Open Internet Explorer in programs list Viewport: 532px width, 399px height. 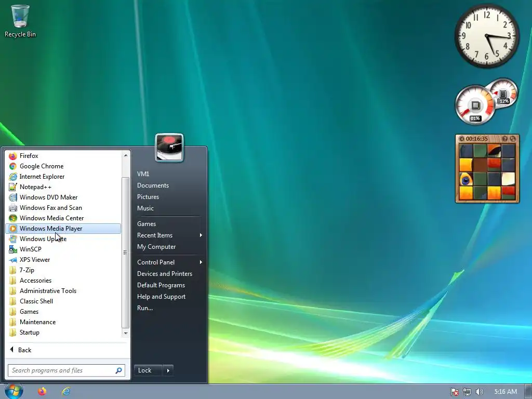click(x=63, y=177)
